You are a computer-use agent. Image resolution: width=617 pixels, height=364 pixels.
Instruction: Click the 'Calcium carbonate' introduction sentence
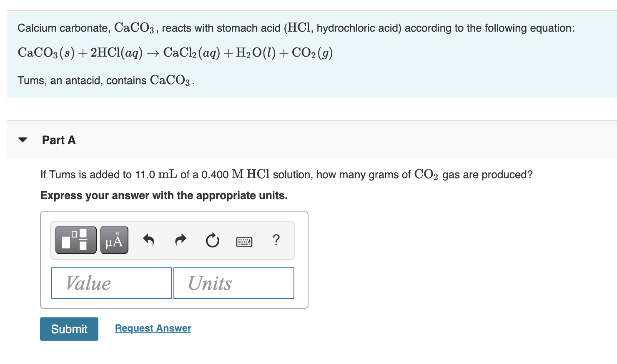pyautogui.click(x=296, y=28)
